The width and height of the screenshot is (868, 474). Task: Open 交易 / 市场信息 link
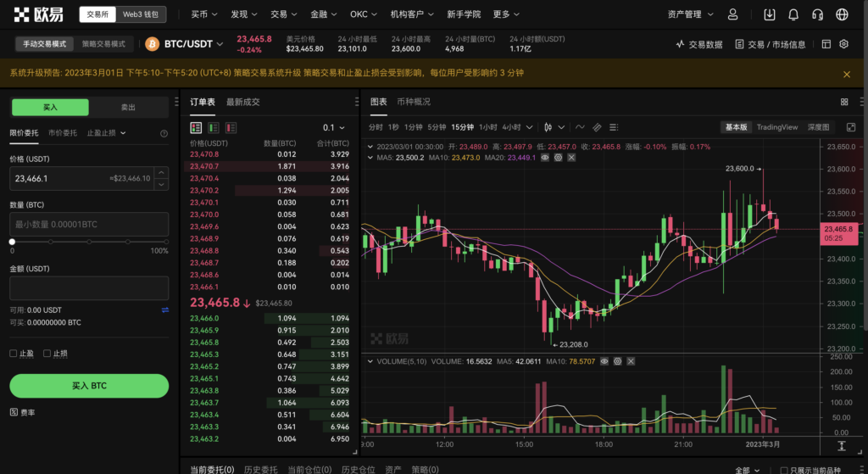[770, 44]
